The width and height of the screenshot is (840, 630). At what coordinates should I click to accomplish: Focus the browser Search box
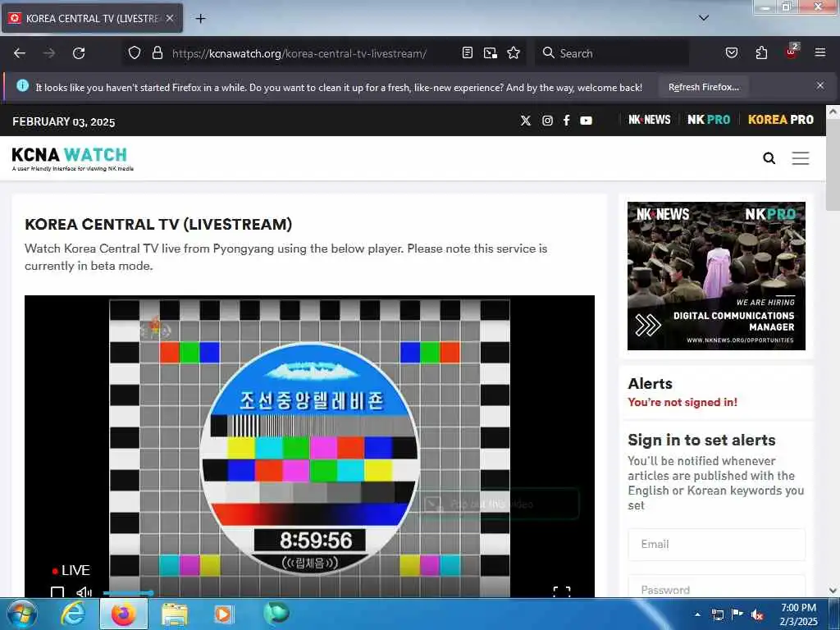coord(612,53)
